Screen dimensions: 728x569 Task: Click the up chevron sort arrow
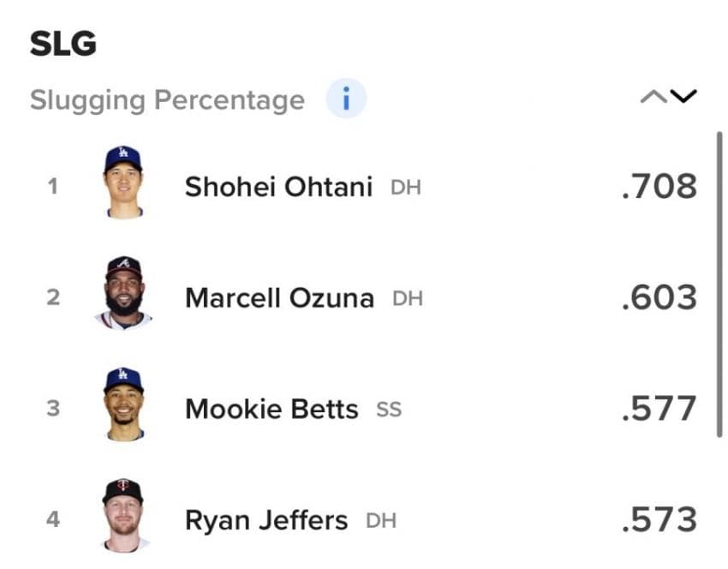[x=653, y=96]
